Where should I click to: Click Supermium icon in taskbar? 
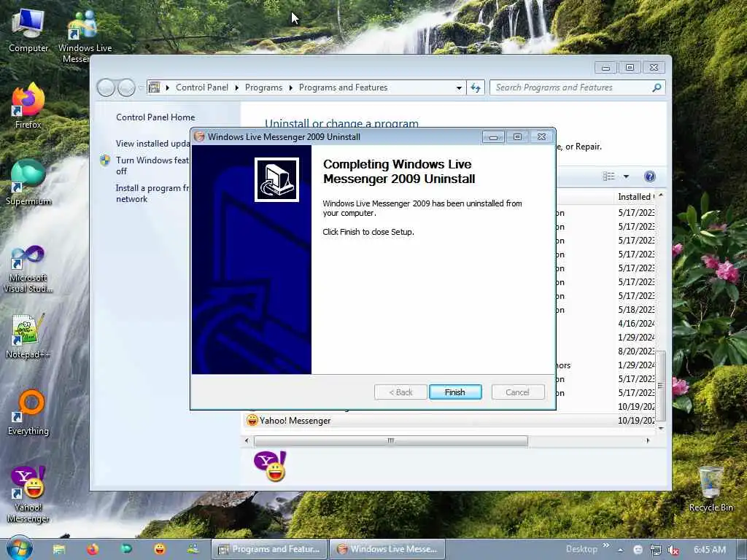click(126, 549)
